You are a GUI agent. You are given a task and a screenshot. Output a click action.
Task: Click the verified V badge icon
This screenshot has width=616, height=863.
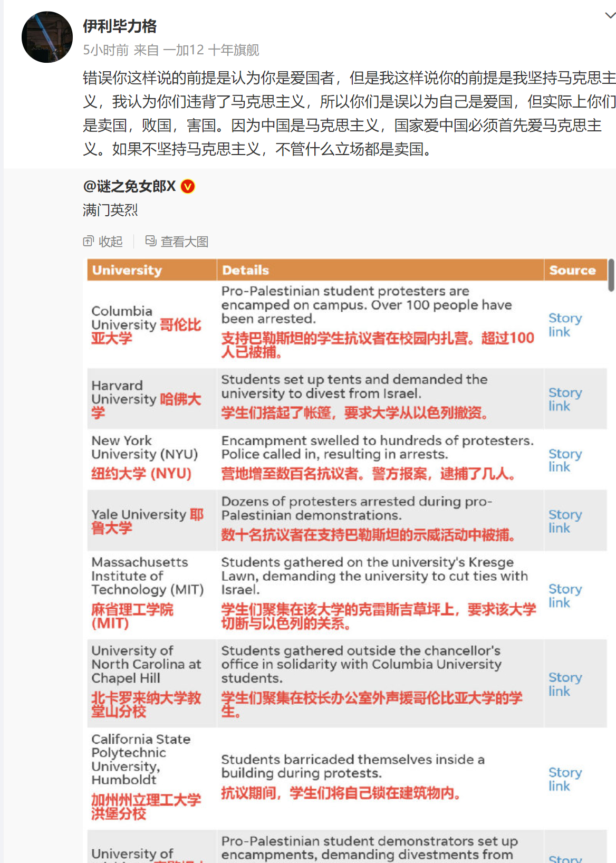pyautogui.click(x=188, y=186)
